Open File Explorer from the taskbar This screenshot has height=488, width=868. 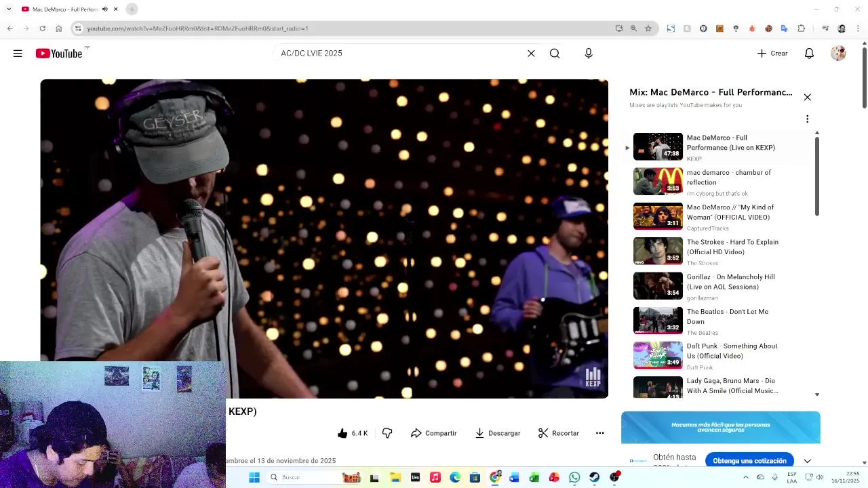click(x=395, y=477)
